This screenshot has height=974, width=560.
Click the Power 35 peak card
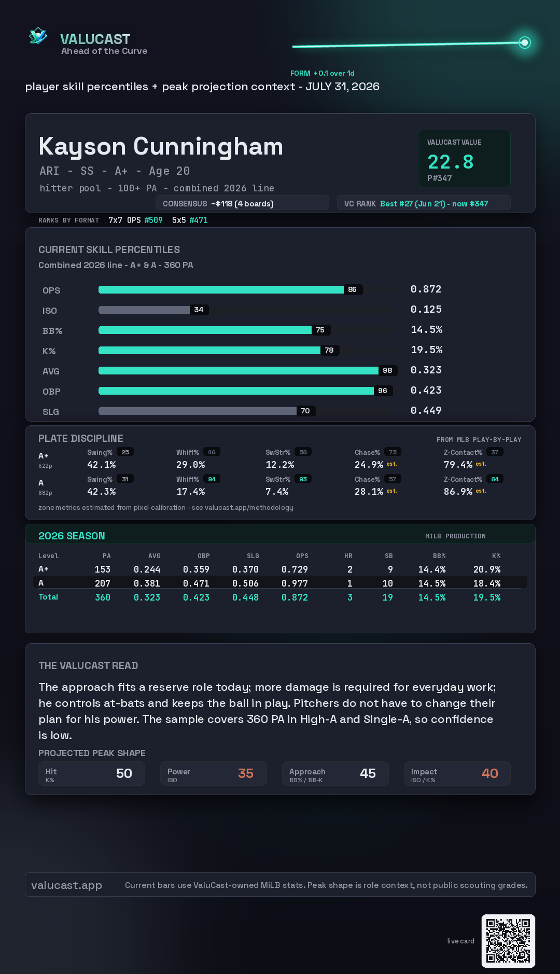coord(214,773)
